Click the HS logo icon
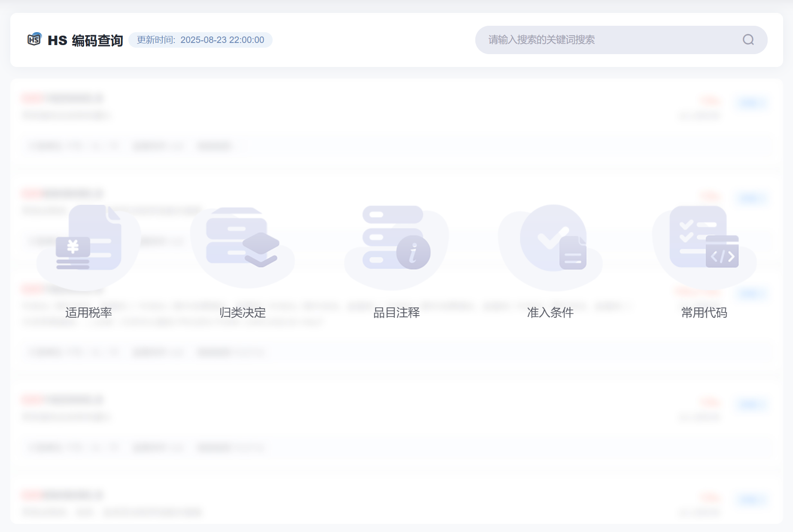The width and height of the screenshot is (793, 532). pyautogui.click(x=34, y=40)
